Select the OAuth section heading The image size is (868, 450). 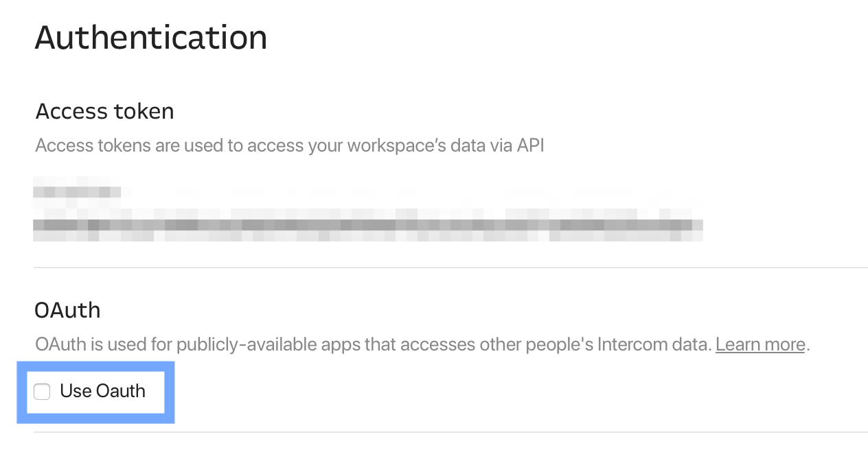point(67,310)
